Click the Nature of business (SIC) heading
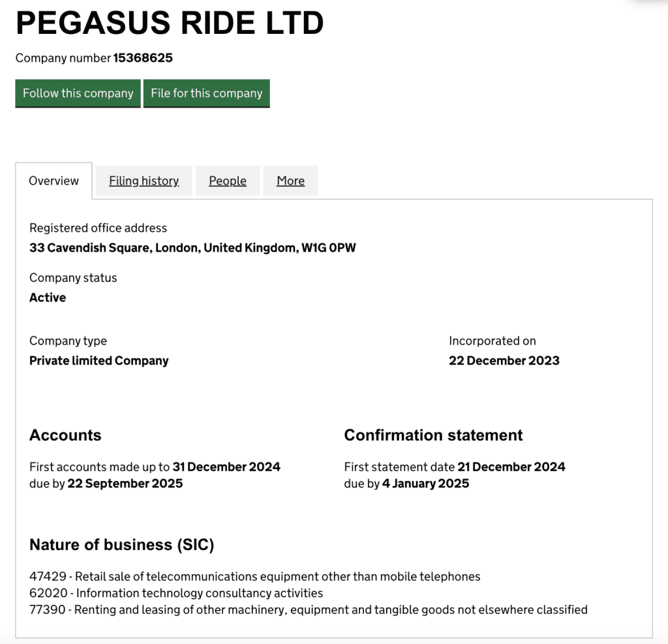The height and width of the screenshot is (644, 668). 121,545
